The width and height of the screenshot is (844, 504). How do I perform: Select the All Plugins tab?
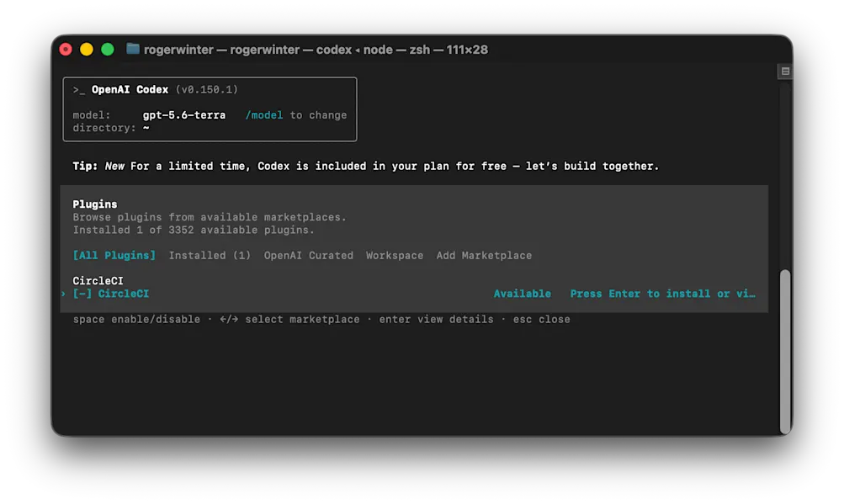click(114, 255)
